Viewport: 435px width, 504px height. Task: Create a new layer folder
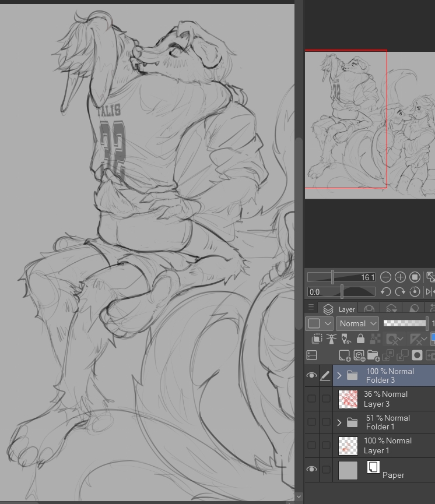click(373, 355)
